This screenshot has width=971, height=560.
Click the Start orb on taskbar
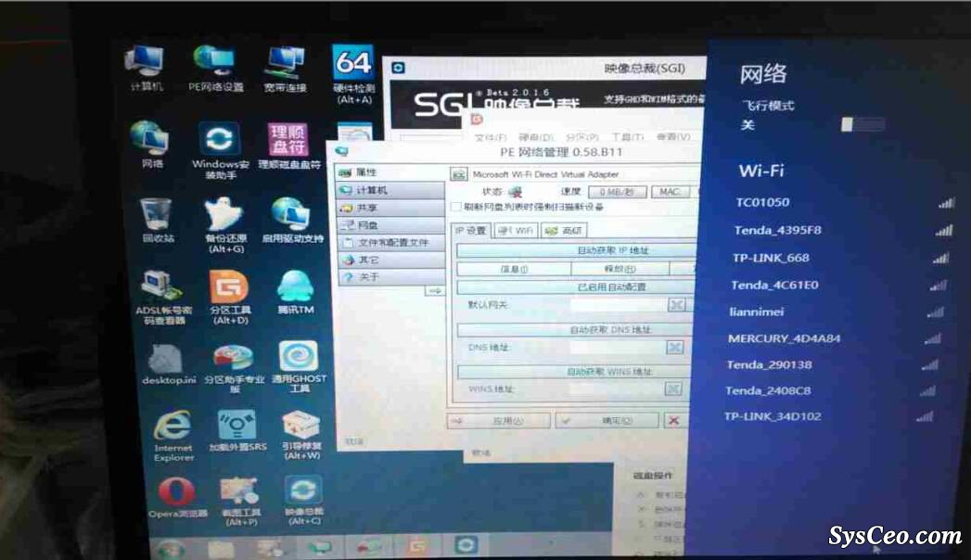point(171,548)
